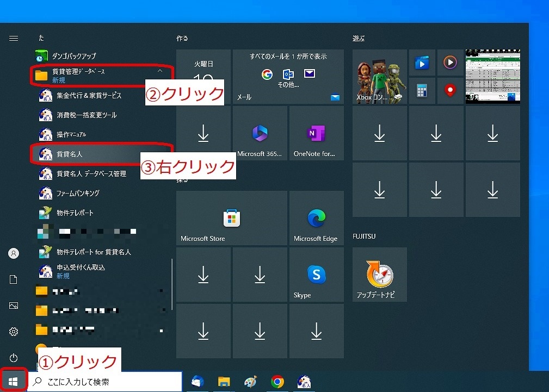Image resolution: width=549 pixels, height=392 pixels.
Task: Launch the アップデートナビ tile
Action: (379, 274)
